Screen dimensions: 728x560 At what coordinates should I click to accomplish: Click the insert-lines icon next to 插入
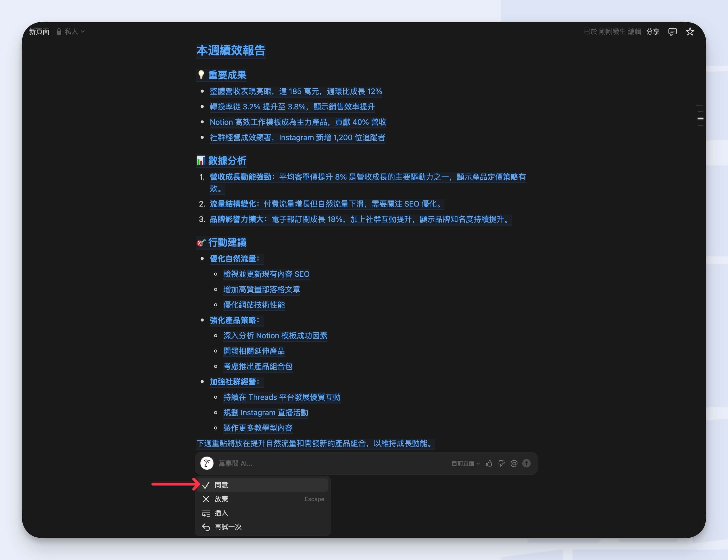click(206, 513)
